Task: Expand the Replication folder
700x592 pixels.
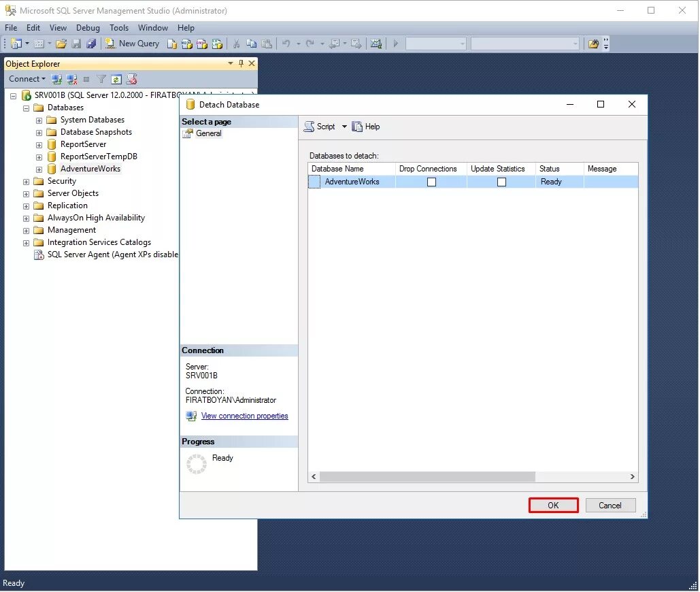Action: pos(27,207)
